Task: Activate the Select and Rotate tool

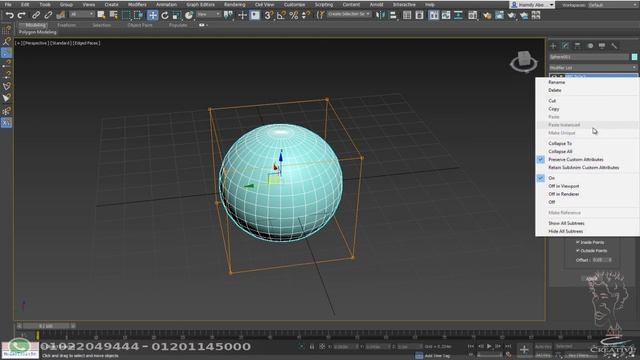Action: tap(165, 16)
